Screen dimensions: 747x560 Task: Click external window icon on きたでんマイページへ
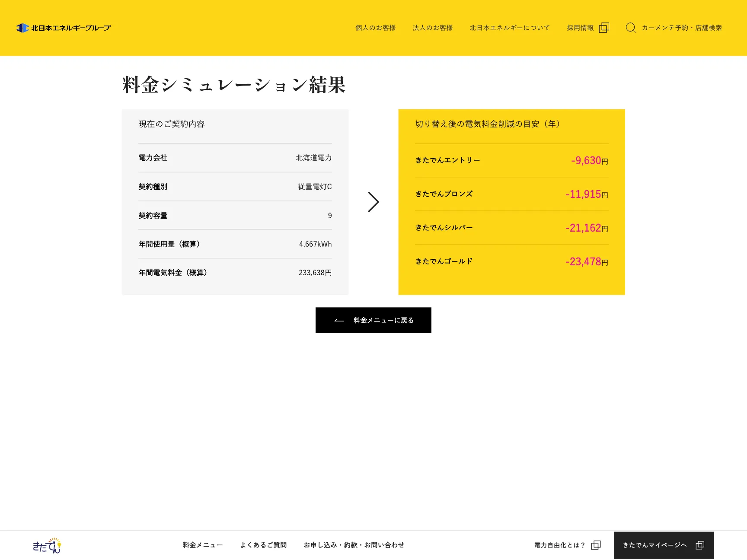pyautogui.click(x=700, y=545)
